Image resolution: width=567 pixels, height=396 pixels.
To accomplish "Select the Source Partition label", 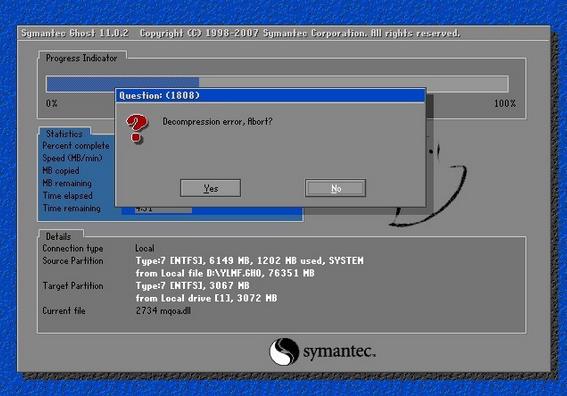I will 73,261.
